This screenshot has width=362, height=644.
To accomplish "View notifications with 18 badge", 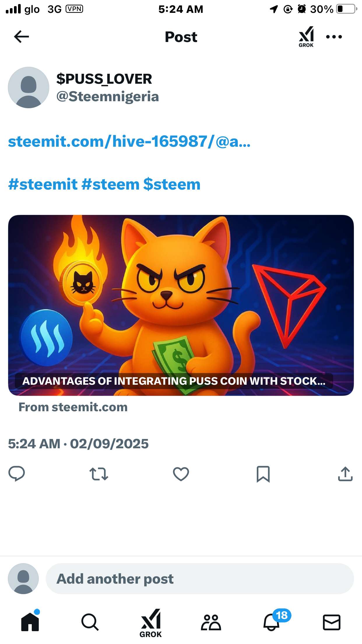I will [272, 622].
